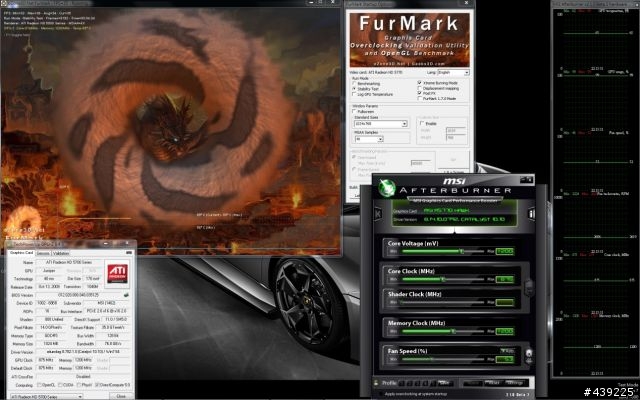Switch to the Graphics Card tab in GPU-Z
Viewport: 640px width, 400px height.
click(21, 253)
